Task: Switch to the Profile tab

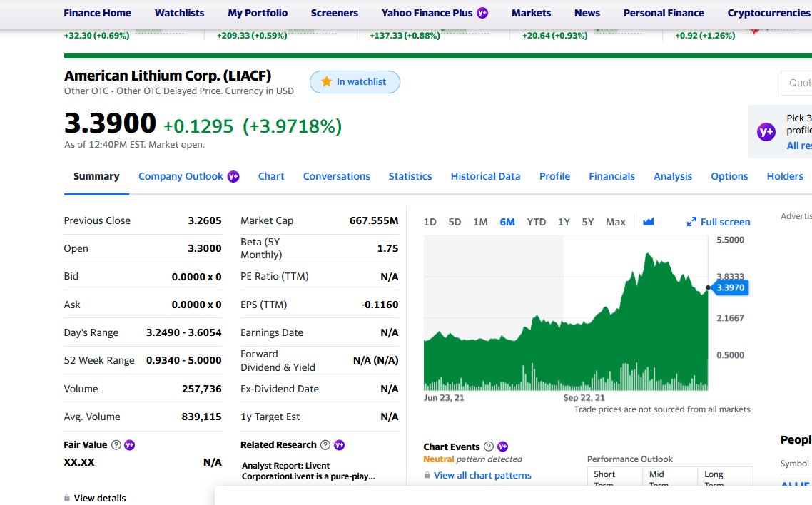Action: click(x=554, y=176)
